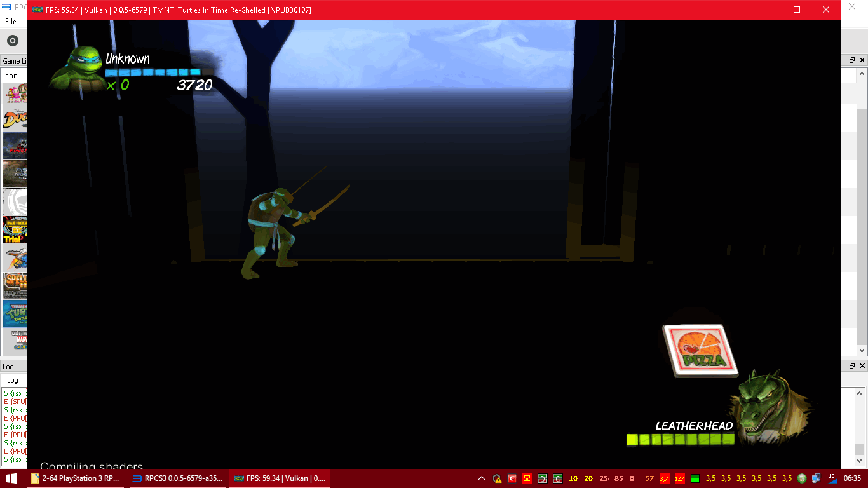Image resolution: width=868 pixels, height=488 pixels.
Task: Select the Ultimate Marvel vs Capcom game thumbnail
Action: (15, 341)
